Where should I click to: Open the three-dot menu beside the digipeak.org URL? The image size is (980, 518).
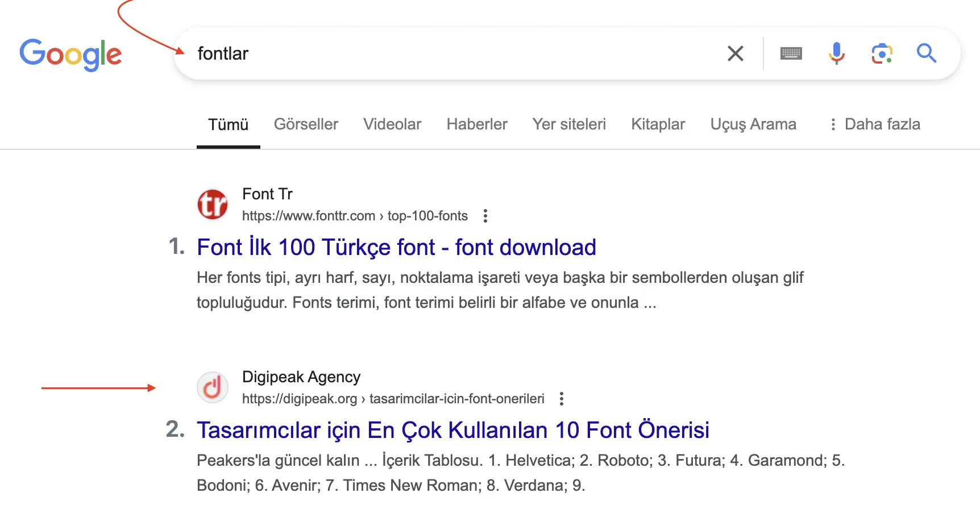[x=562, y=399]
